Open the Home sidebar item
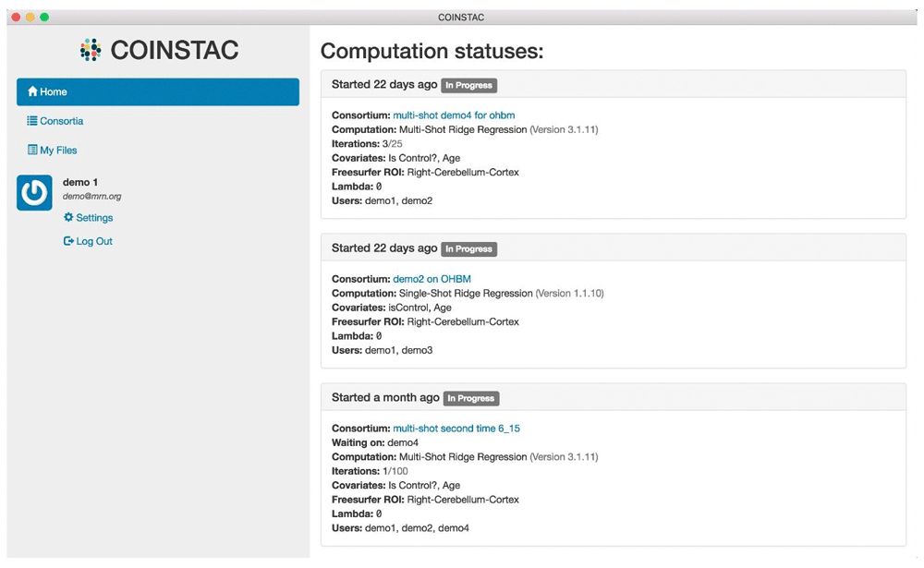The image size is (924, 568). point(158,92)
